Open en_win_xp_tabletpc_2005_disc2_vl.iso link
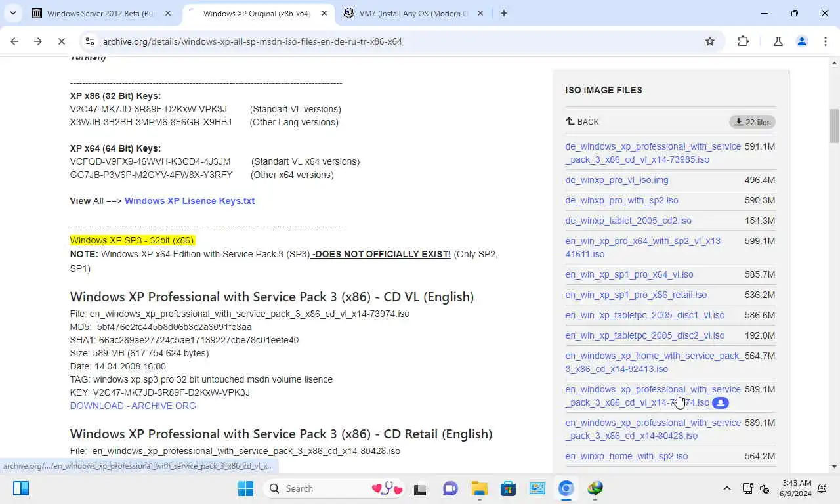Screen dimensions: 840x504 pyautogui.click(x=645, y=335)
